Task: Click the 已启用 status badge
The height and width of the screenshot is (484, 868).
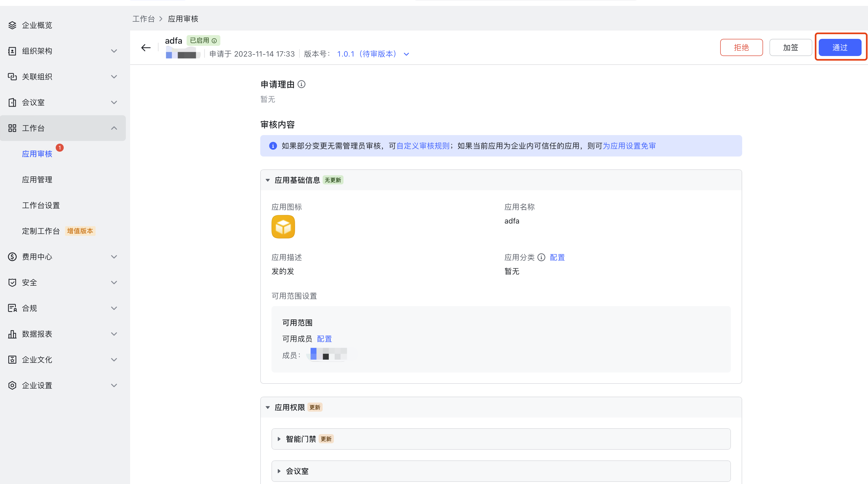Action: click(203, 40)
